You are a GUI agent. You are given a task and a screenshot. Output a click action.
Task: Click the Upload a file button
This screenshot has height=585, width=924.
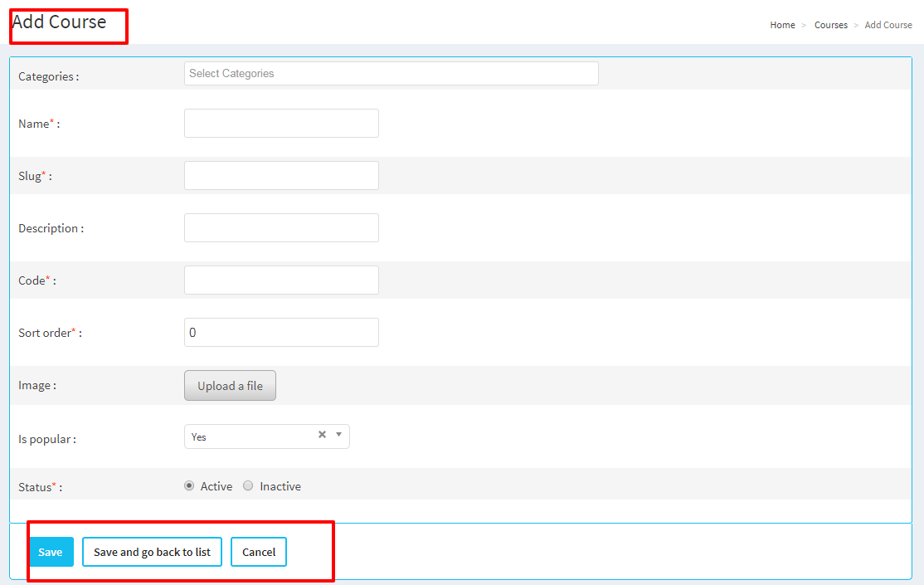tap(230, 386)
